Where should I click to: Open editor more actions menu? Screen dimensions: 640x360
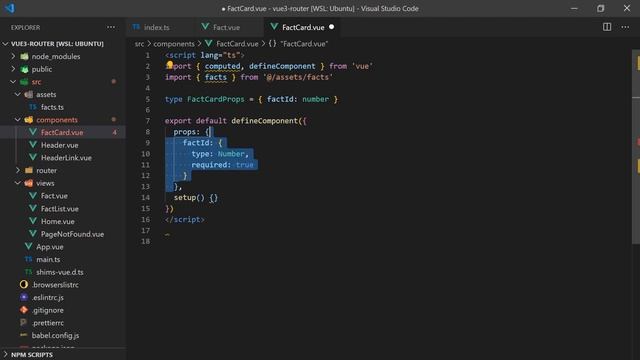coord(625,27)
